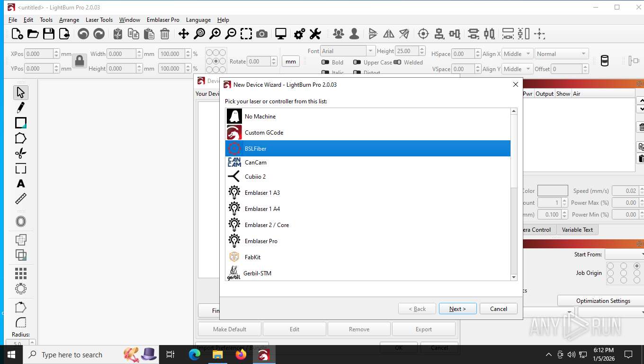Open Device Settings wrench-screwdriver icon
This screenshot has width=644, height=364.
(x=315, y=34)
